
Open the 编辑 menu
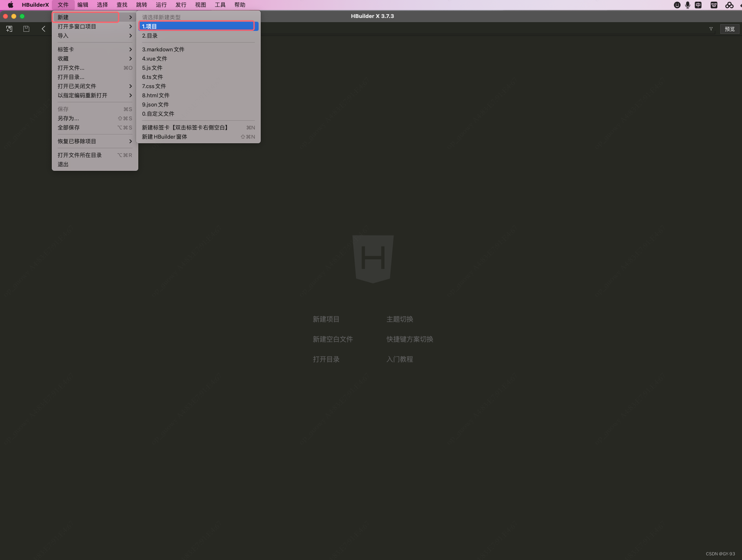[83, 5]
